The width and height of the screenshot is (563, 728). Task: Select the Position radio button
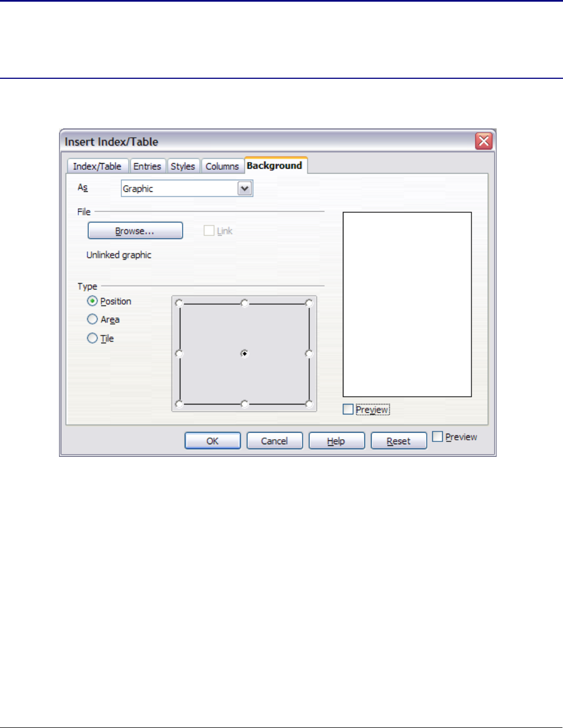[93, 301]
